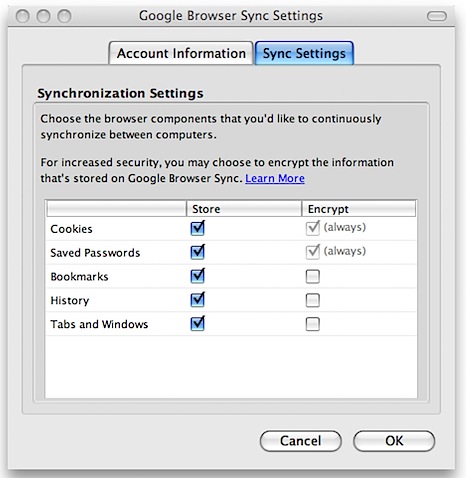Viewport: 466px width, 478px height.
Task: Open the Learn More link
Action: (x=275, y=178)
